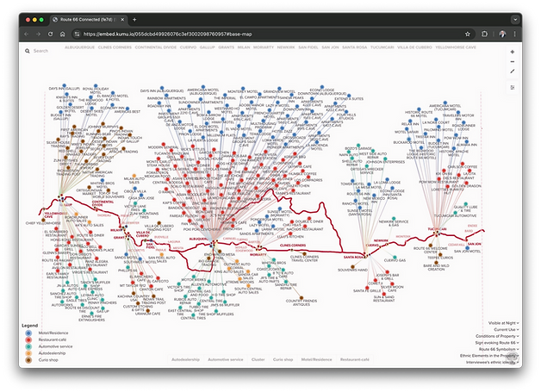Toggle the Cluster filter
The width and height of the screenshot is (541, 392).
pos(258,359)
